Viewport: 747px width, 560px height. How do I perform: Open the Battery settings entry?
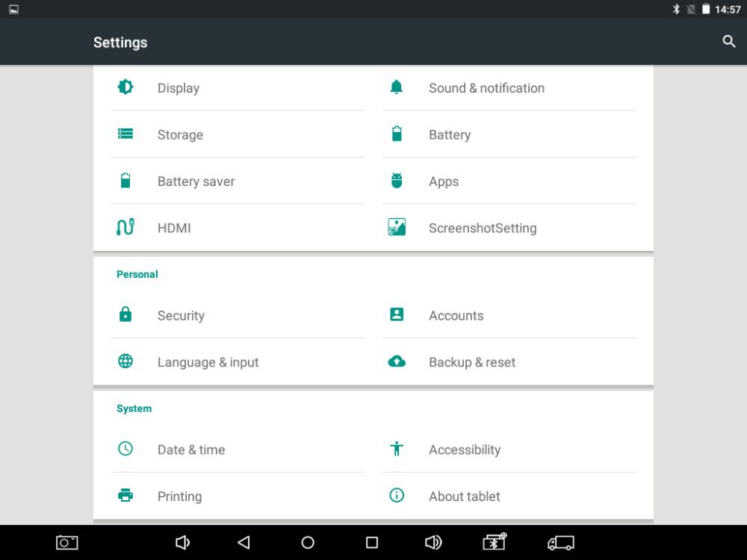[x=449, y=135]
